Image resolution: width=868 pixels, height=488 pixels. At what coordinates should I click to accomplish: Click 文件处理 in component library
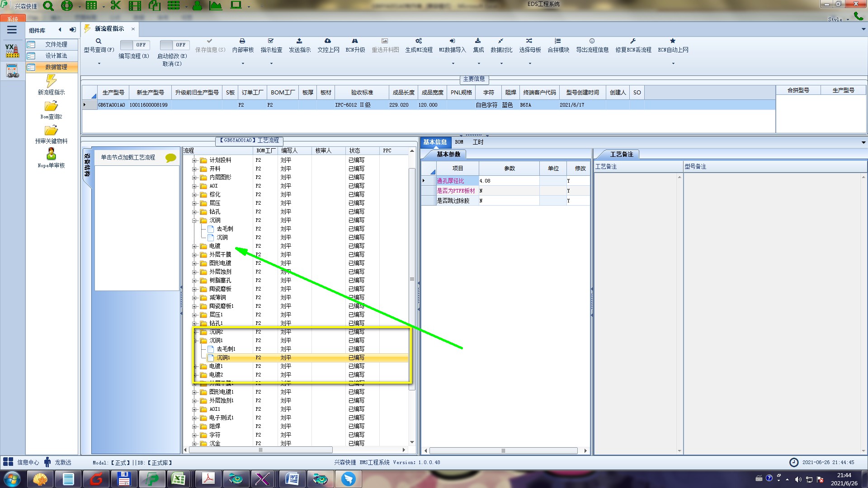pos(56,44)
